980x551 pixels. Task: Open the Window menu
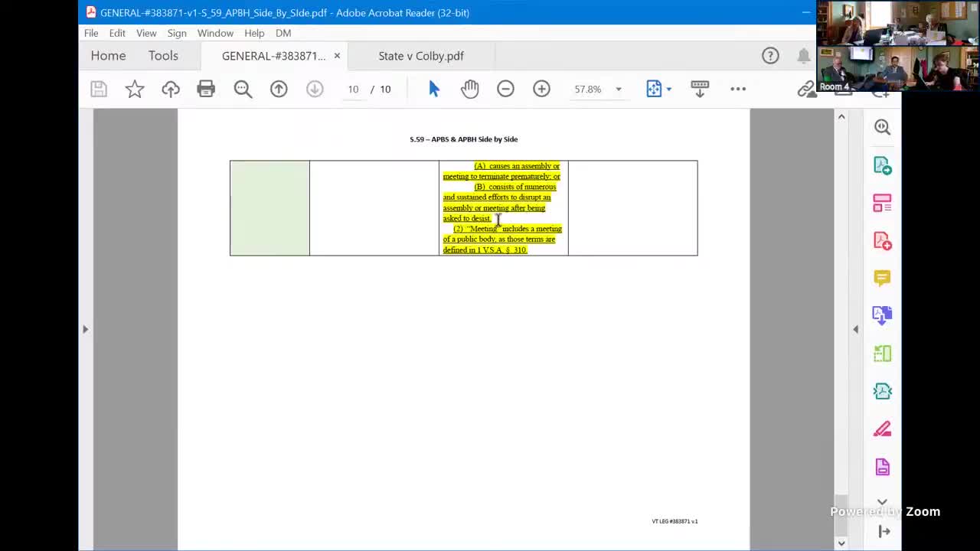click(215, 33)
